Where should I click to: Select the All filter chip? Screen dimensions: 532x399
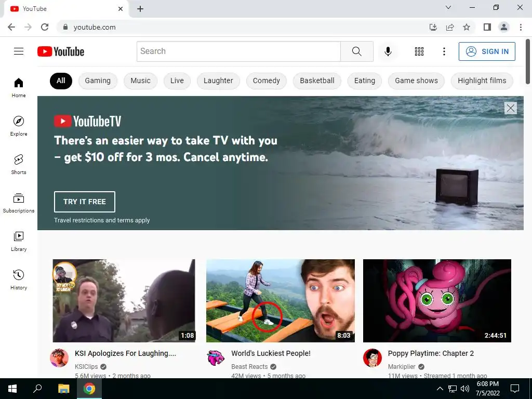[61, 81]
